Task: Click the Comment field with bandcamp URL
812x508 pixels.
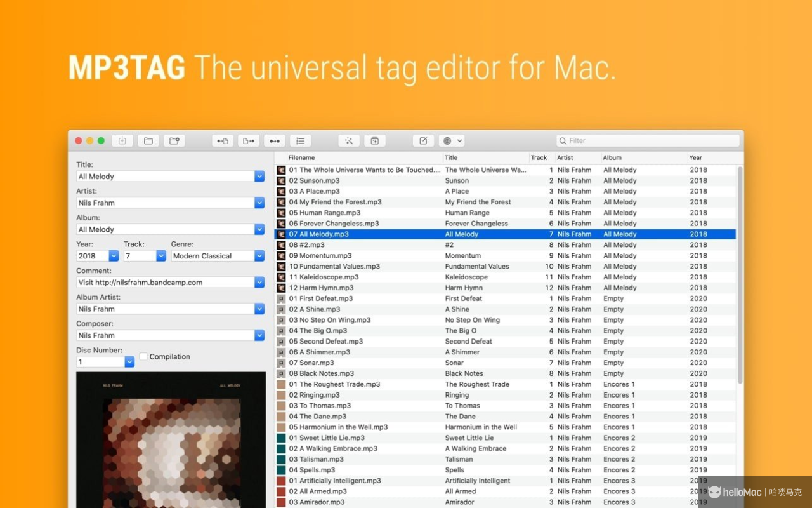Action: (x=166, y=283)
